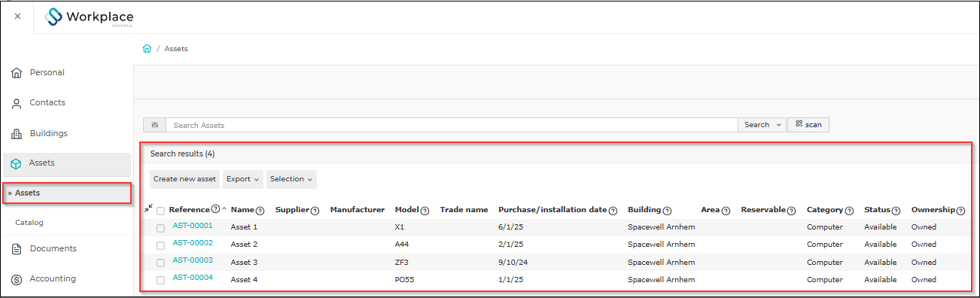Sort by the Manufacturer column header
980x298 pixels.
(x=358, y=210)
